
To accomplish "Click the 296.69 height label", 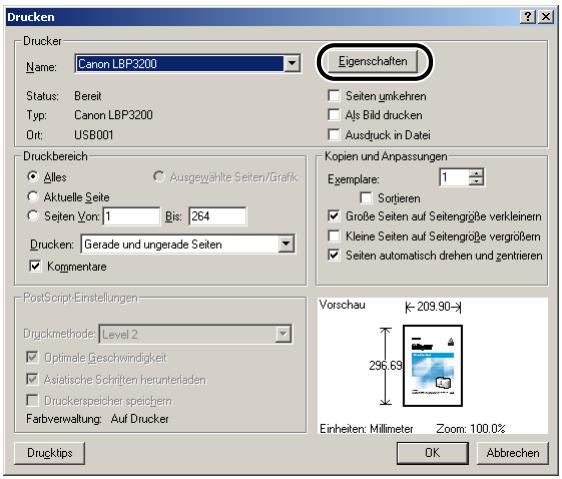I will pyautogui.click(x=386, y=365).
